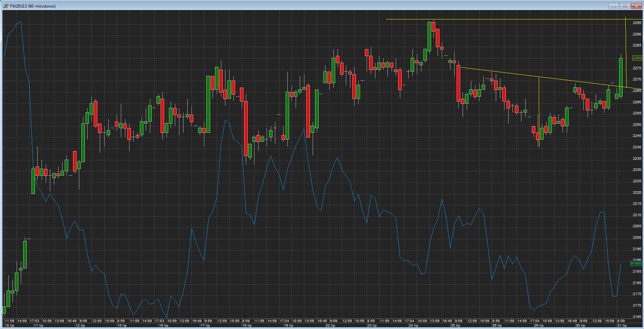
Task: Click the 2250 price axis label
Action: [637, 125]
